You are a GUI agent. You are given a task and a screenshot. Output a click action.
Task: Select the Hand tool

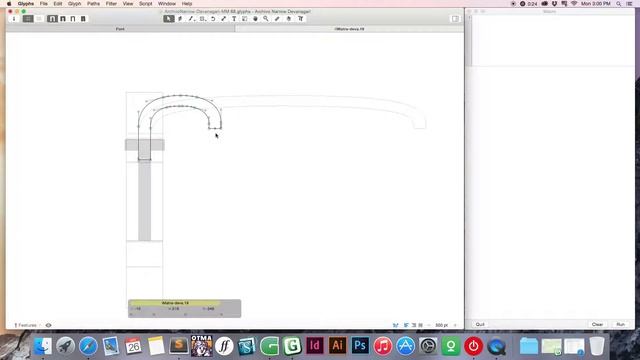pyautogui.click(x=255, y=19)
